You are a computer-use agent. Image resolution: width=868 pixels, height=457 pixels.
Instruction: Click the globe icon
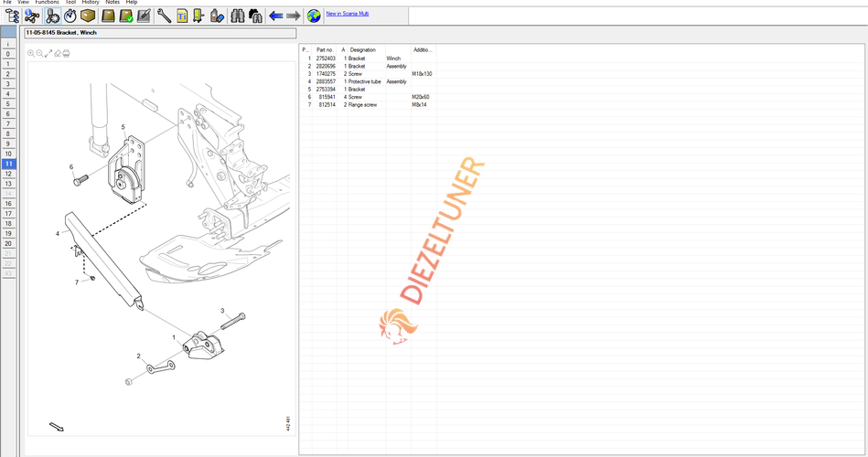coord(314,16)
